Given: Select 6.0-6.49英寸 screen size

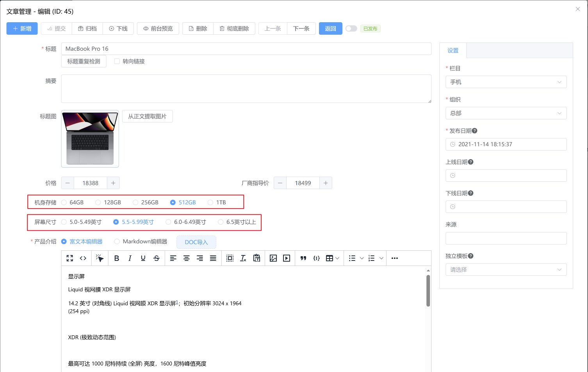Looking at the screenshot, I should 168,222.
